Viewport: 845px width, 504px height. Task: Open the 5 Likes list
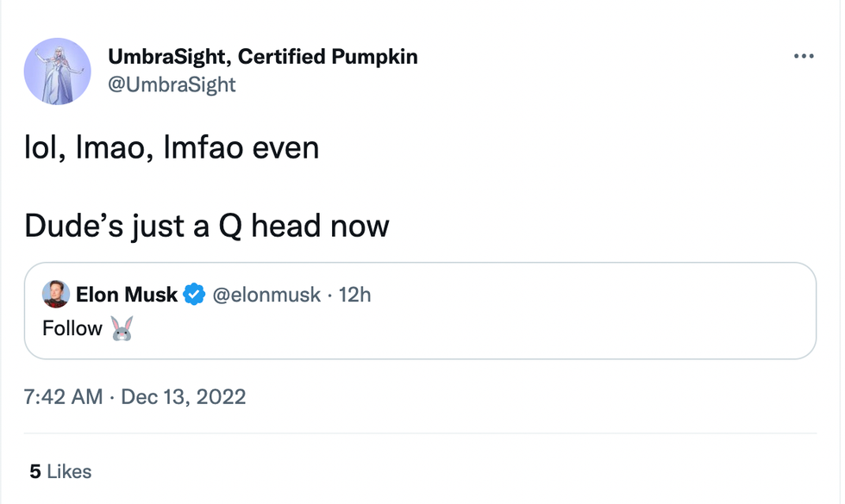pyautogui.click(x=60, y=471)
